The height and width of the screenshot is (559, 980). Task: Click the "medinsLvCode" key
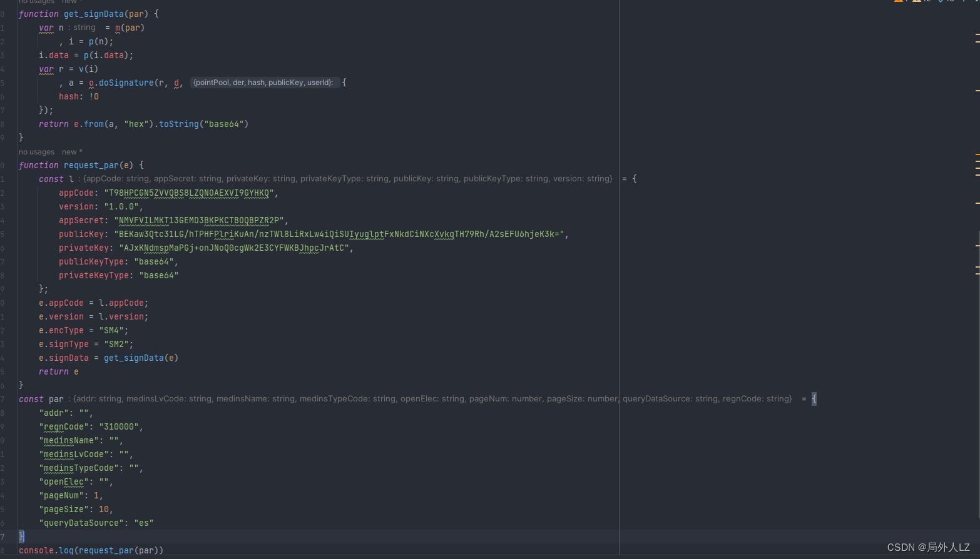tap(74, 454)
